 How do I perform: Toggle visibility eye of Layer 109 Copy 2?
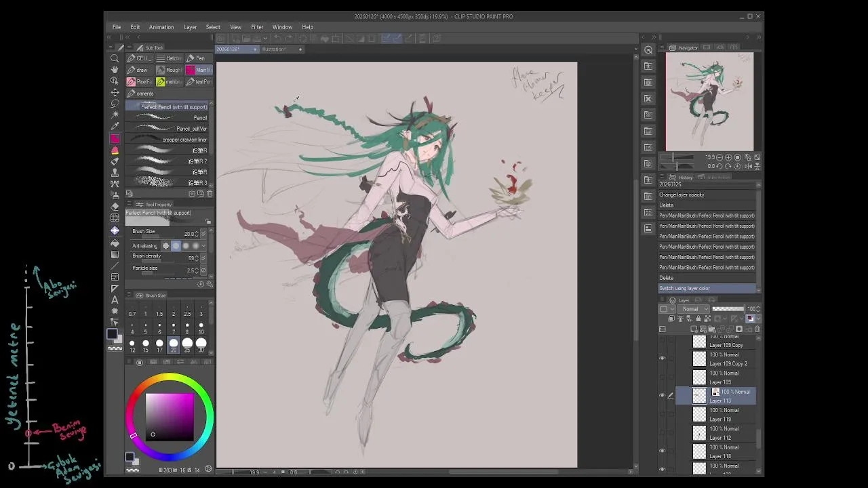coord(663,359)
